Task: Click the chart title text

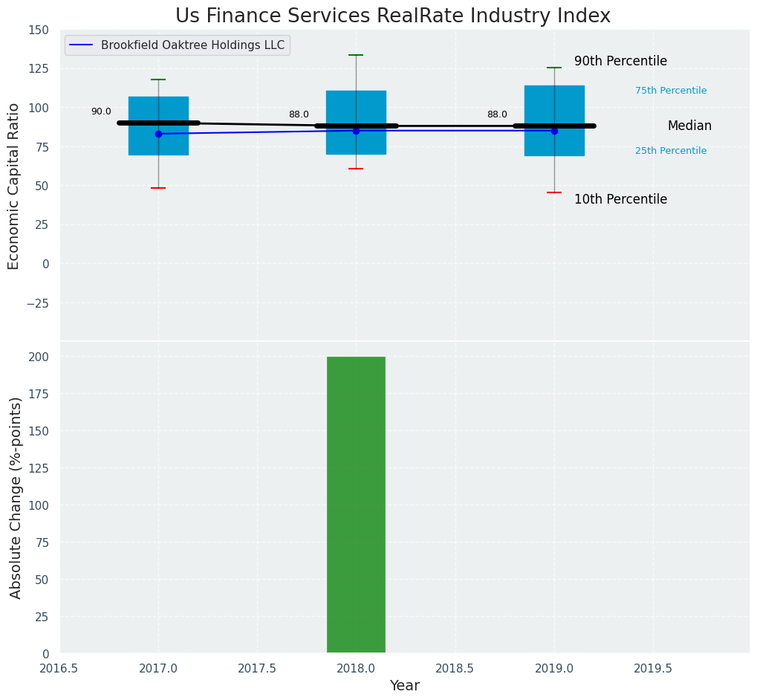Action: (x=393, y=16)
